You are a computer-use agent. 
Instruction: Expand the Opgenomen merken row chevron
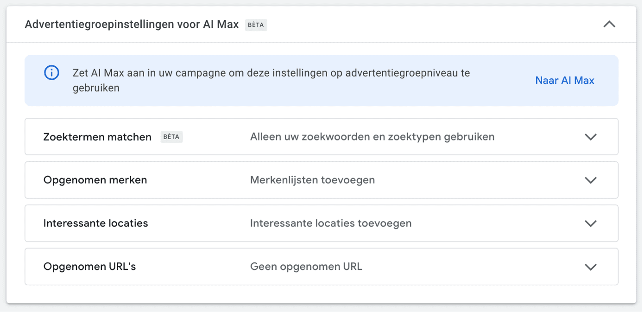[590, 180]
